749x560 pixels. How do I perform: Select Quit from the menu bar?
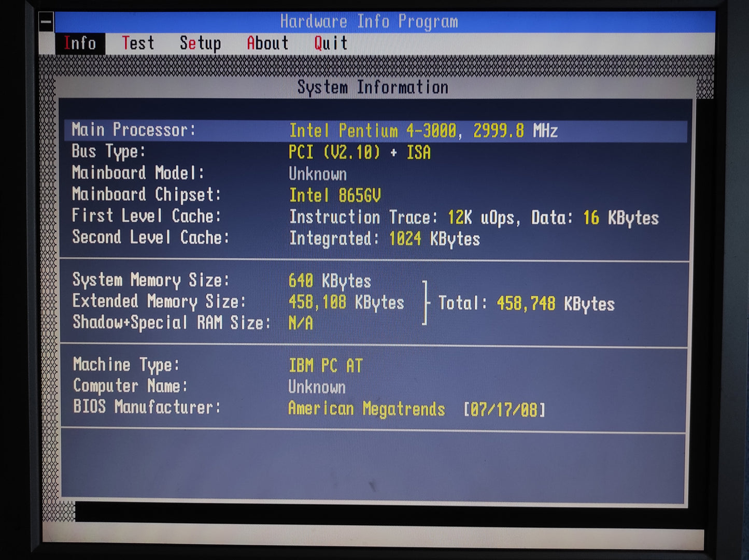[x=330, y=44]
